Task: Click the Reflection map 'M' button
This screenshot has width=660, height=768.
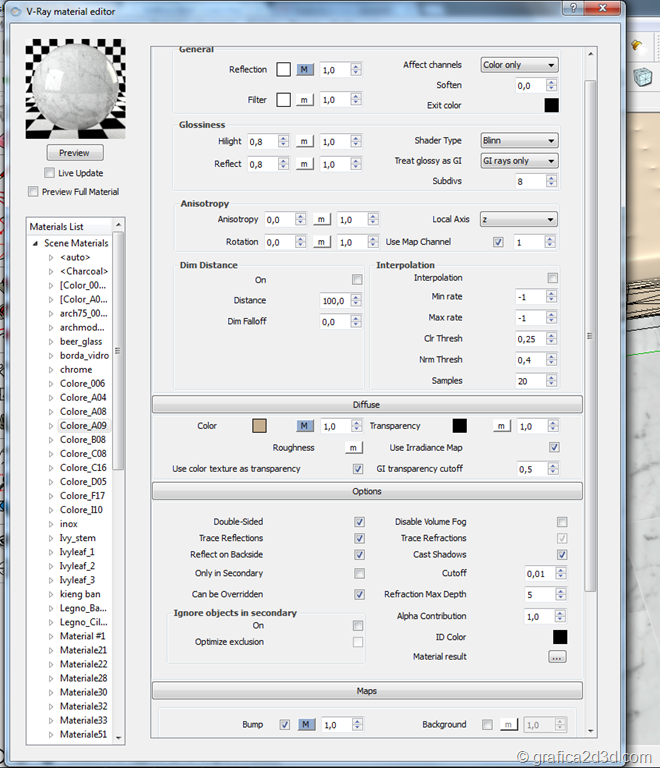Action: 305,70
